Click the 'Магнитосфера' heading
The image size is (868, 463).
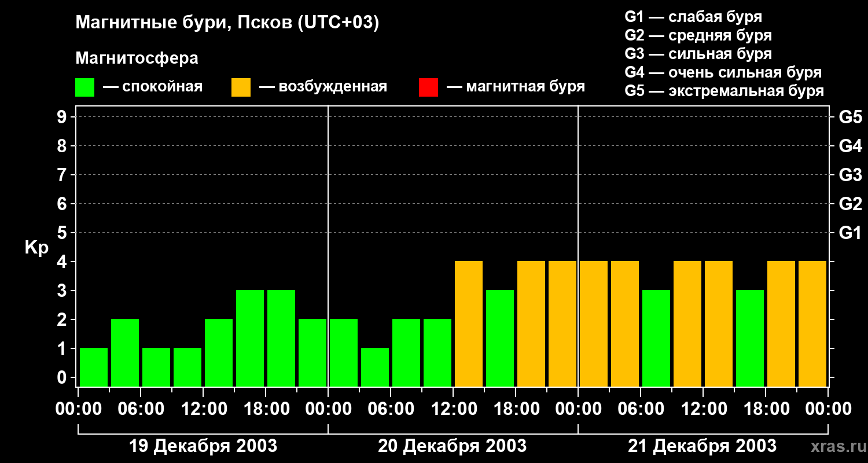click(137, 58)
